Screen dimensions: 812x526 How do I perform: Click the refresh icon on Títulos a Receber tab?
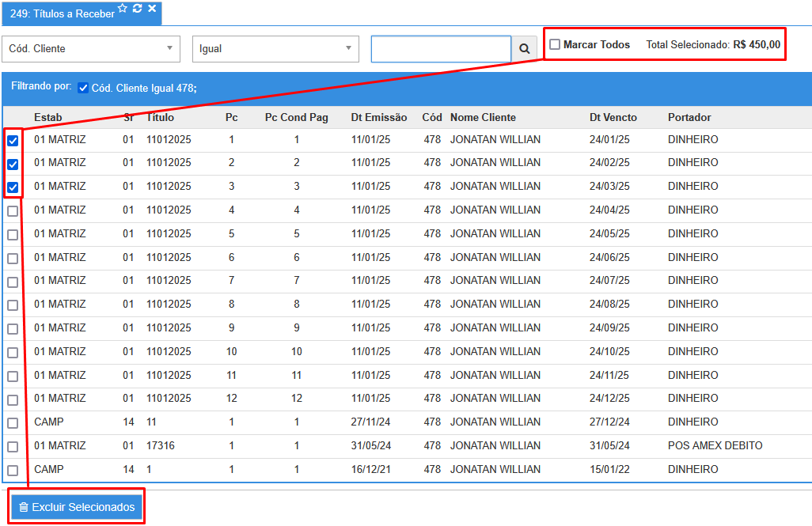pos(137,8)
